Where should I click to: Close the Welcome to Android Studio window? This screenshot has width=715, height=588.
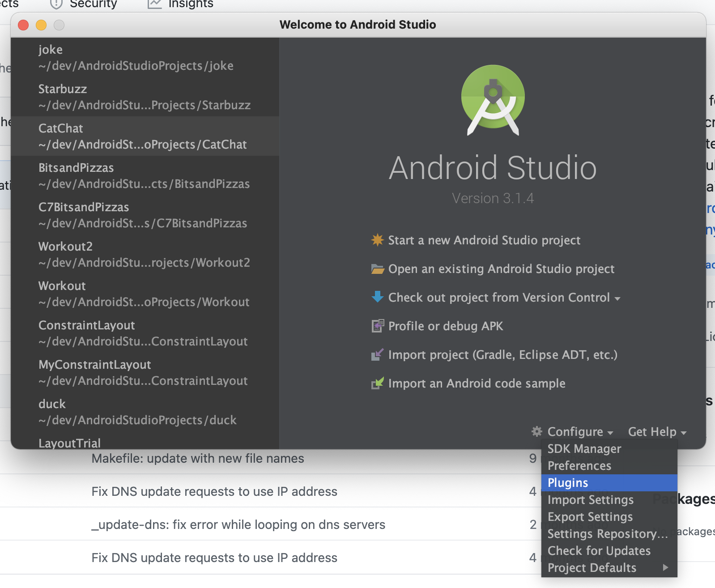(x=23, y=25)
